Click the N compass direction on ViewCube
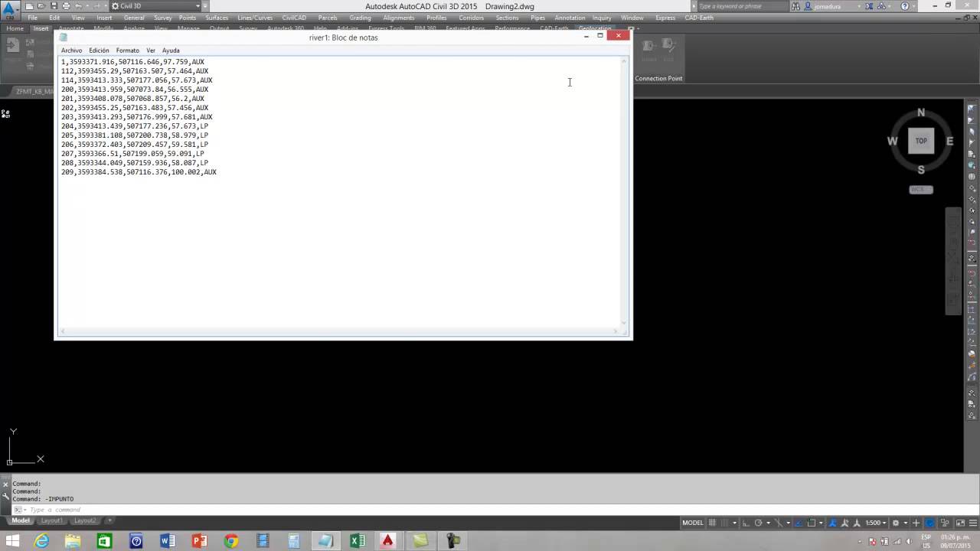 tap(921, 112)
